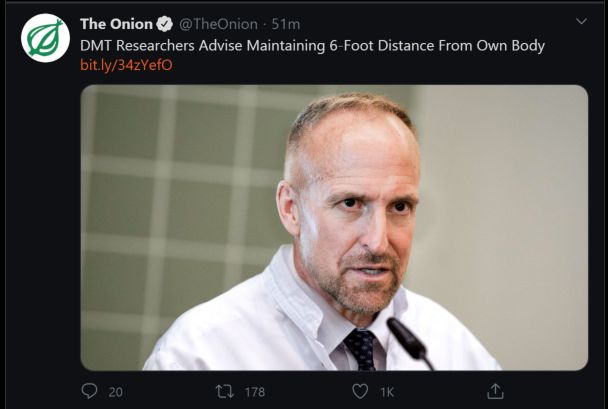
Task: Open The Onion profile avatar
Action: [46, 38]
